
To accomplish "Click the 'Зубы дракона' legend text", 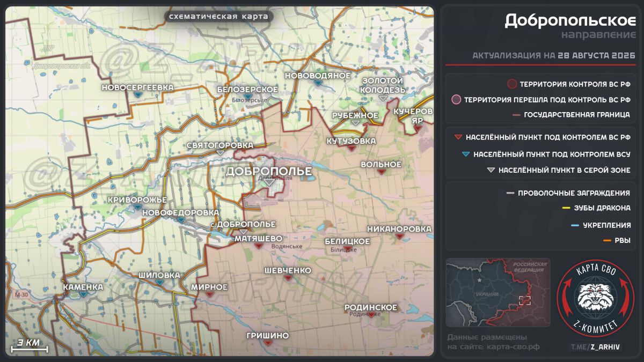I will pyautogui.click(x=602, y=208).
